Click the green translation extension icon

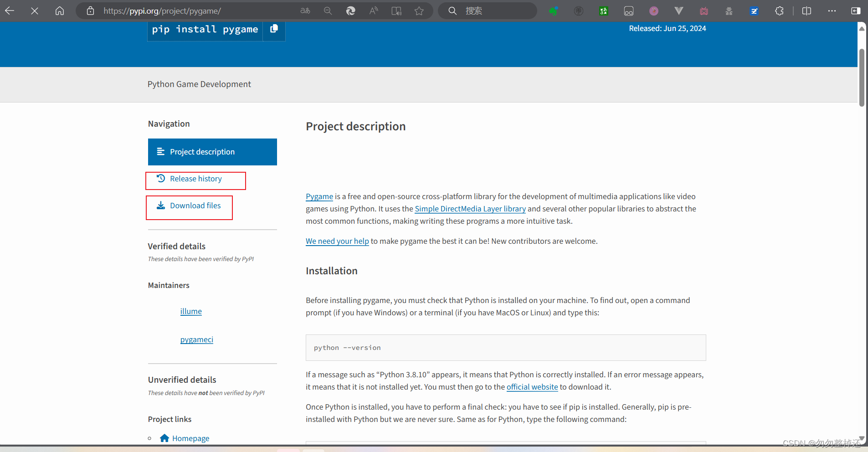(x=604, y=11)
